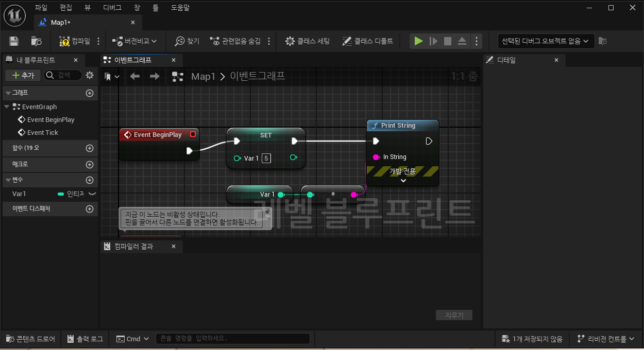Click find debug object icon beside dropdown
This screenshot has height=350, width=644.
click(x=603, y=41)
